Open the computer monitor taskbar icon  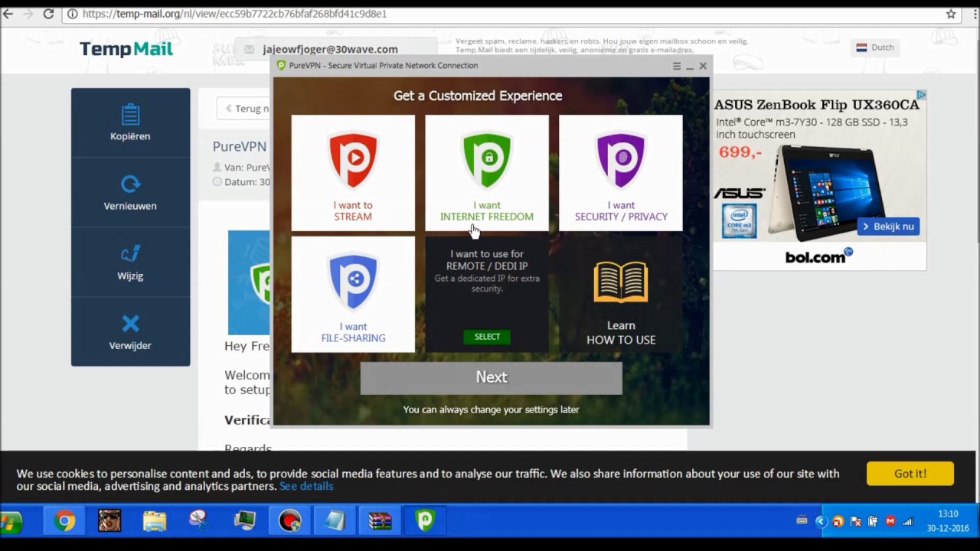pos(245,521)
